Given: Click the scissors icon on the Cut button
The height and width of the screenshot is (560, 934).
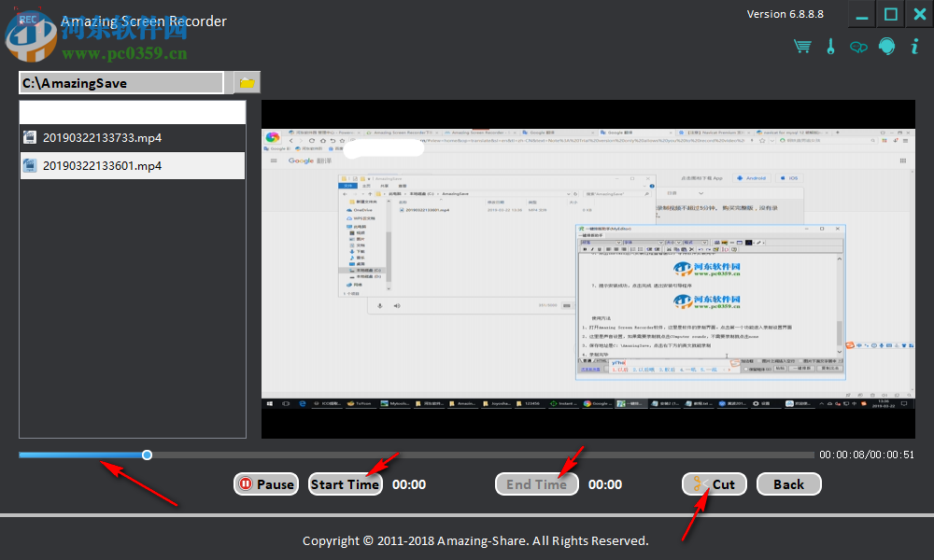Looking at the screenshot, I should tap(699, 483).
